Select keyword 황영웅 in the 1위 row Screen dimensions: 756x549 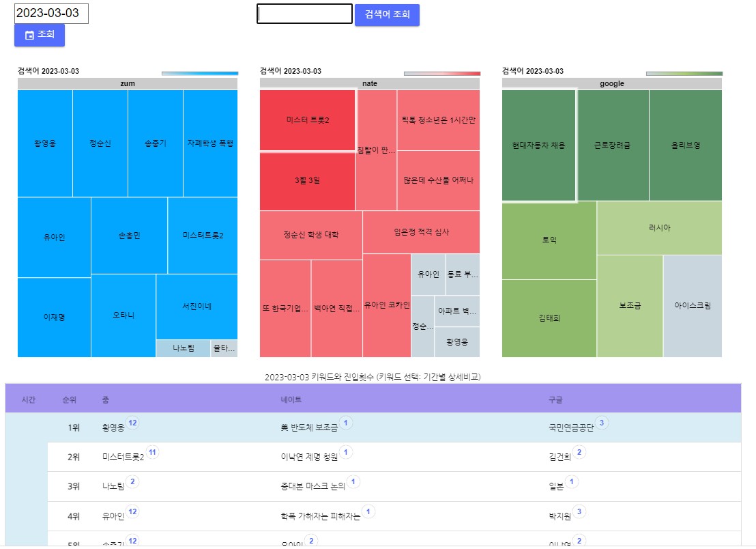tap(113, 427)
